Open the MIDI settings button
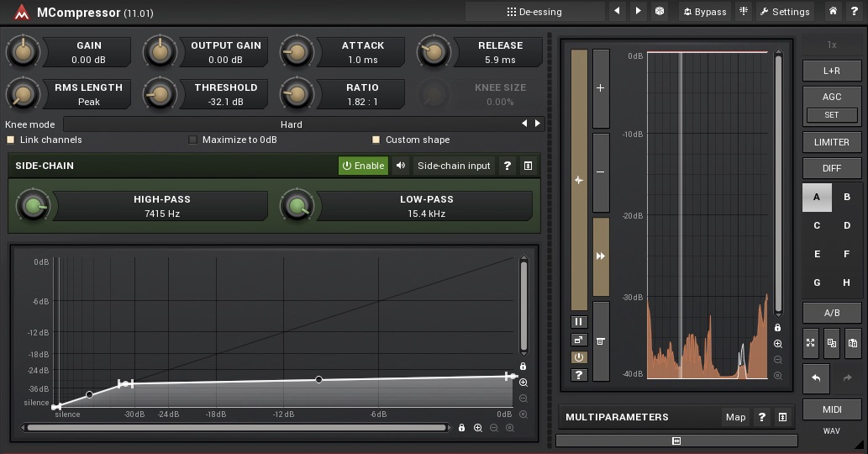Image resolution: width=868 pixels, height=454 pixels. pyautogui.click(x=832, y=409)
